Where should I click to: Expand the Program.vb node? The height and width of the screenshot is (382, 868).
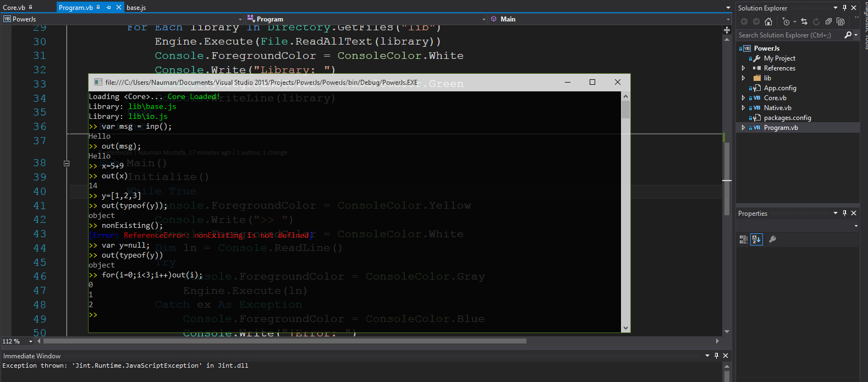pyautogui.click(x=743, y=128)
